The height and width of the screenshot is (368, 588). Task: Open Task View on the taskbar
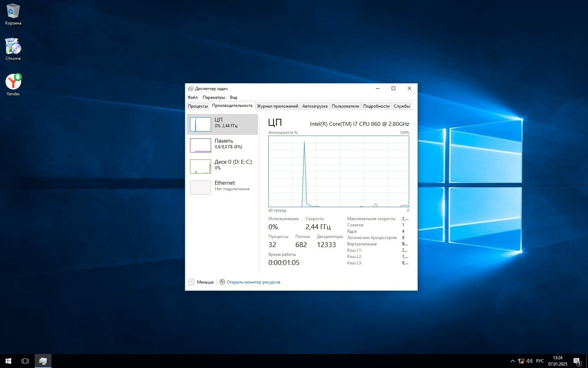pos(25,361)
